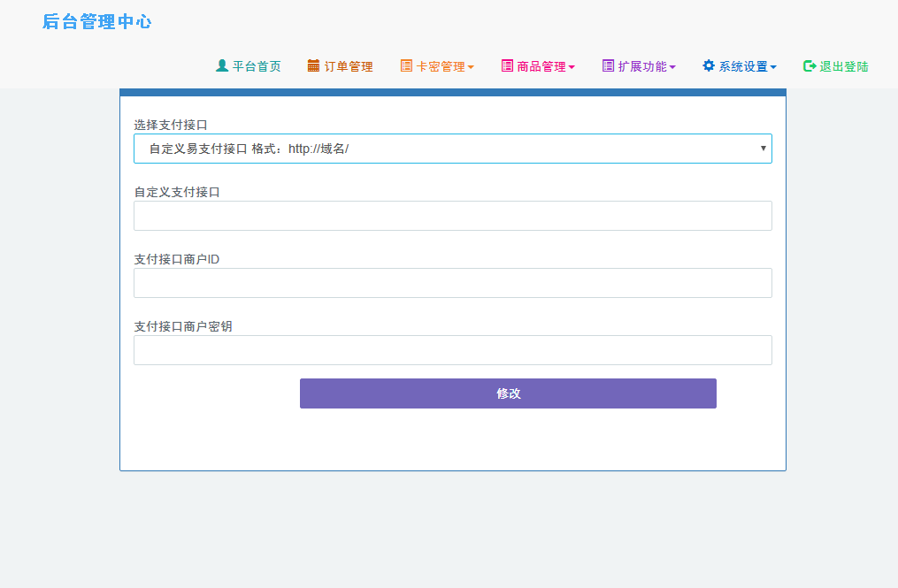Click the gear icon beside 系统设置

point(709,65)
